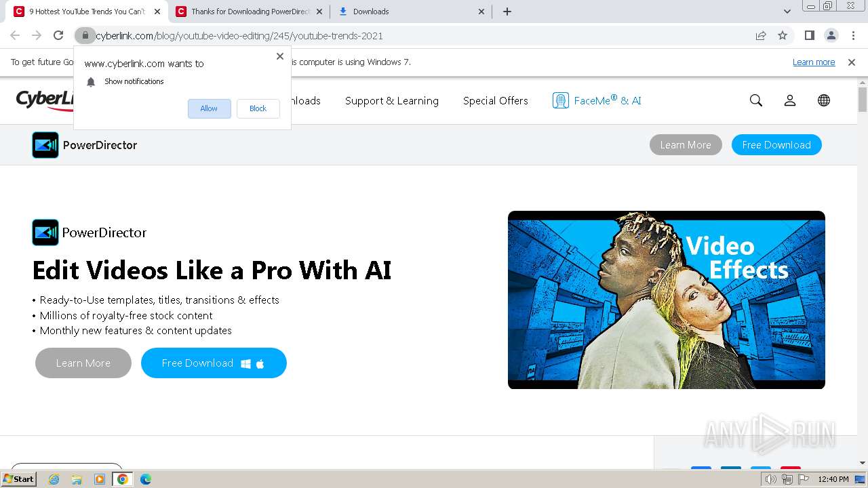Open the browser side panel

809,36
